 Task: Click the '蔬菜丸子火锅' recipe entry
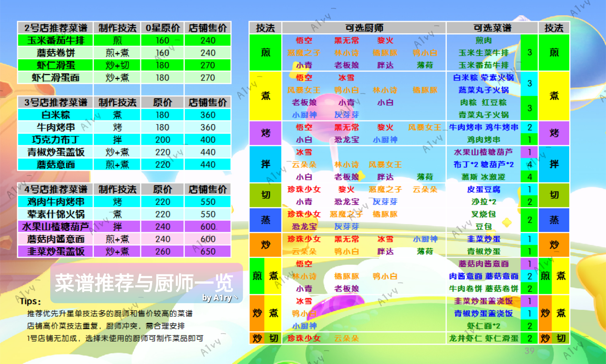click(484, 90)
